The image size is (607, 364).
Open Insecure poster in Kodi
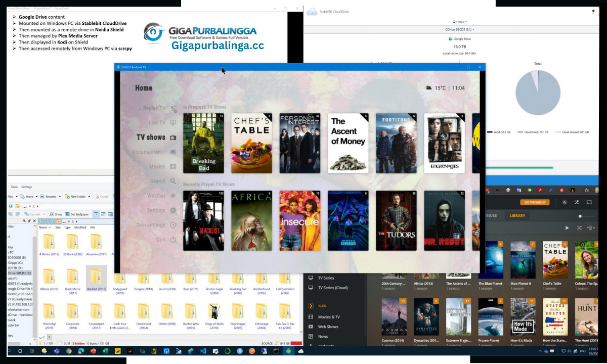tap(300, 221)
